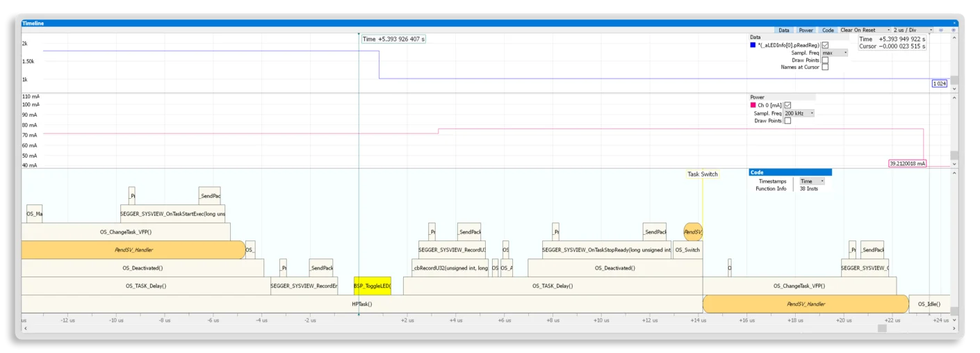Click the Time +5.393 926 407 s label
Image resolution: width=980 pixels, height=353 pixels.
pyautogui.click(x=393, y=39)
